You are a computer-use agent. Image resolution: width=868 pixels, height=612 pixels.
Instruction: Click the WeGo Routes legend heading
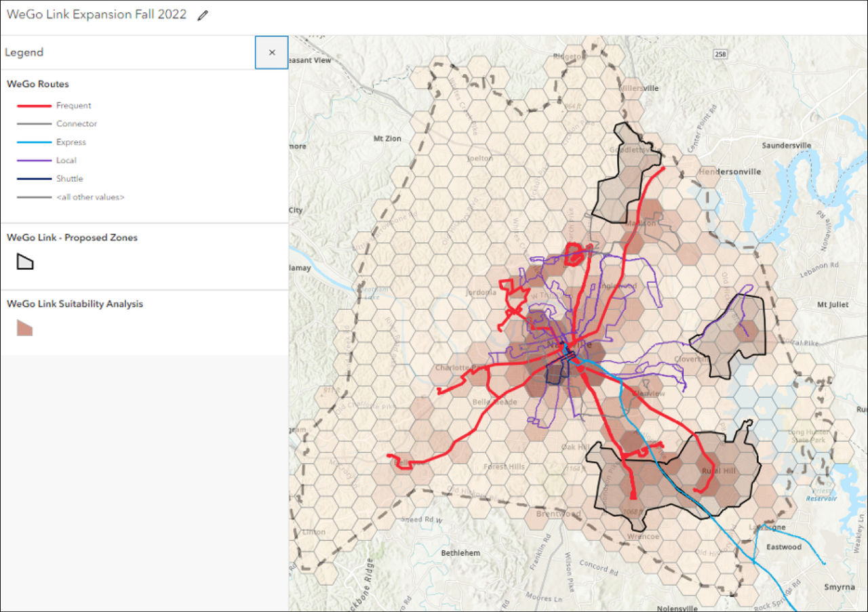click(x=38, y=84)
